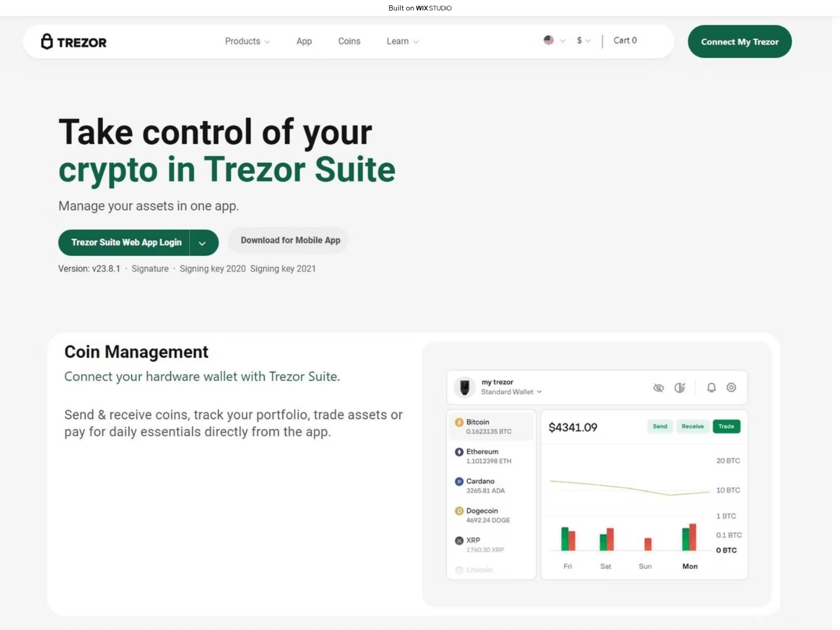Select the Bitcoin account row

click(491, 426)
